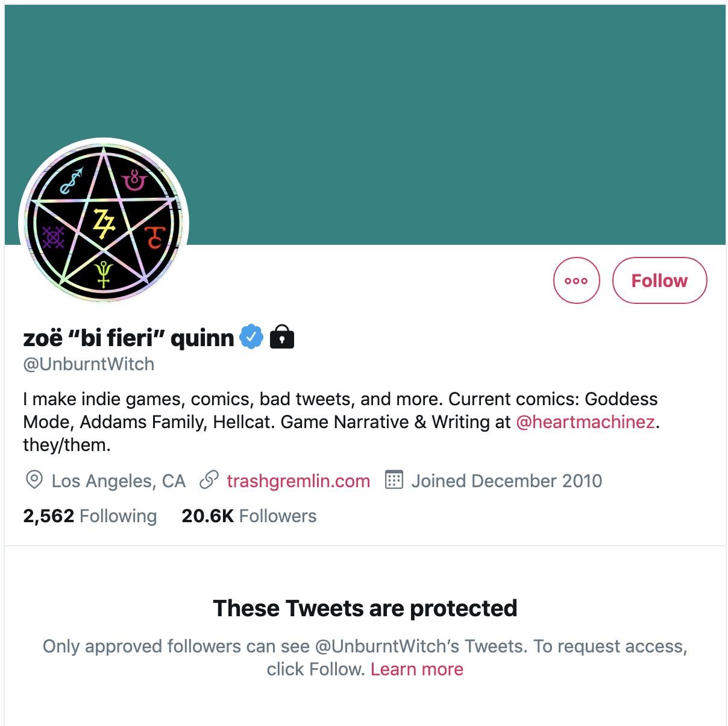Click the location pin icon

[x=34, y=481]
